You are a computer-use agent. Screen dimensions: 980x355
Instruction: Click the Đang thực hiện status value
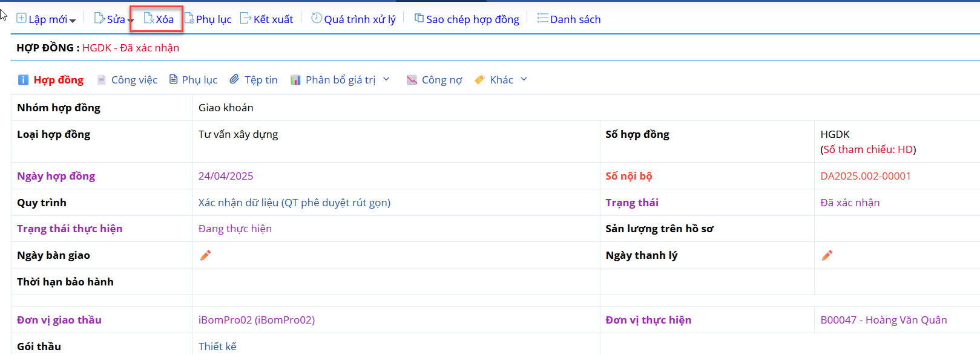click(x=235, y=229)
